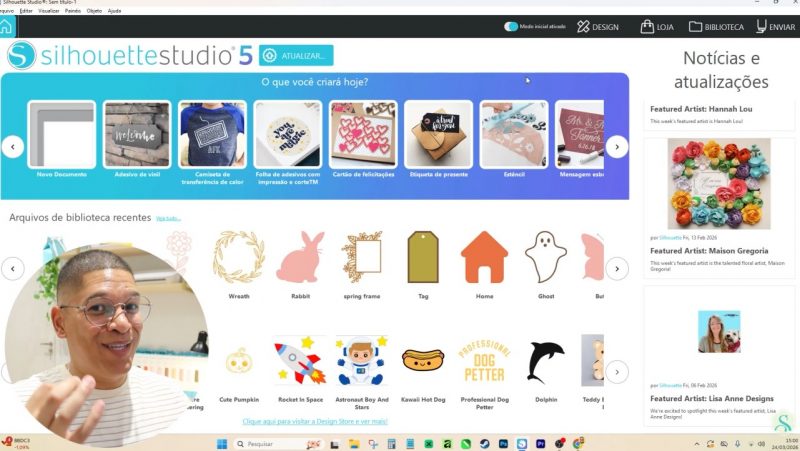
Task: Click the Silhouette Studio S logo
Action: pyautogui.click(x=21, y=55)
